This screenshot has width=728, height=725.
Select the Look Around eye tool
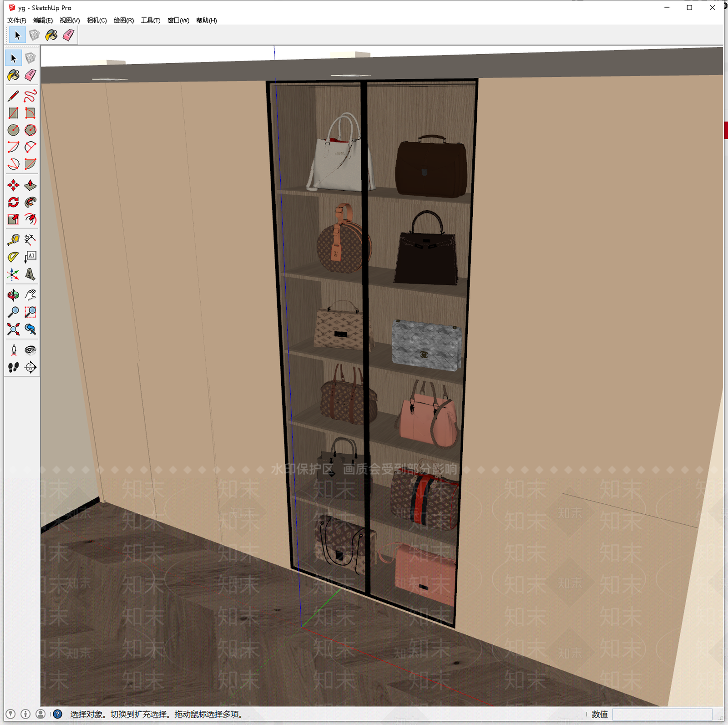click(x=30, y=350)
